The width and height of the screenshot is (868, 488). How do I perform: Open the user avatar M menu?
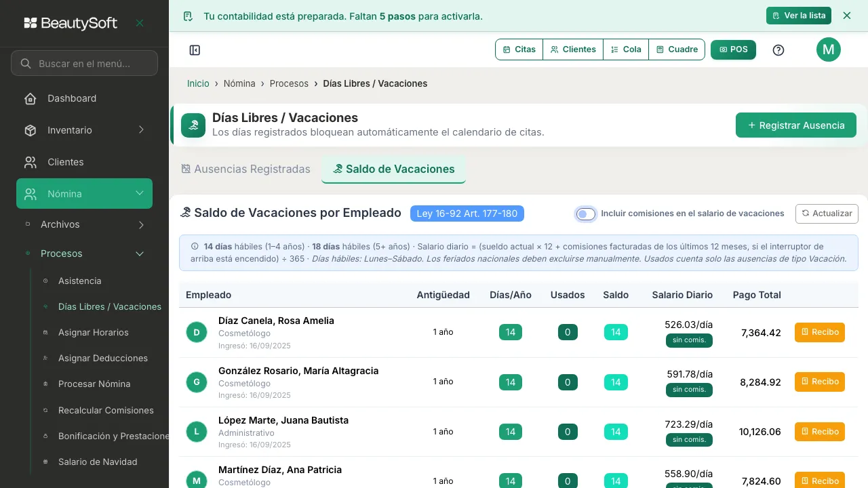(829, 49)
